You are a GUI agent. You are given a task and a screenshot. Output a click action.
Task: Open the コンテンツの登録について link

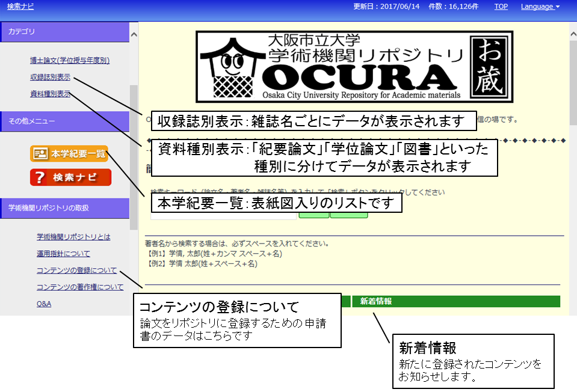[76, 271]
